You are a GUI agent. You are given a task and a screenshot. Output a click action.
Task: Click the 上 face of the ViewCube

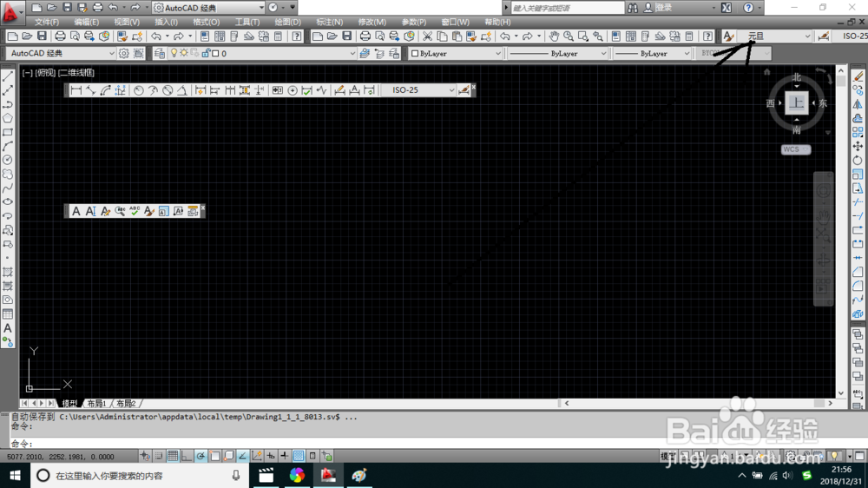coord(796,102)
